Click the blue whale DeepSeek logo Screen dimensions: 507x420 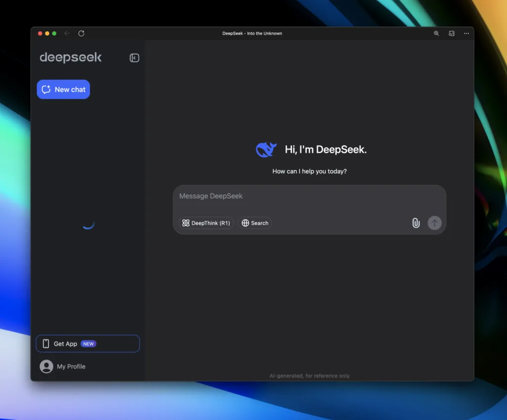[266, 149]
